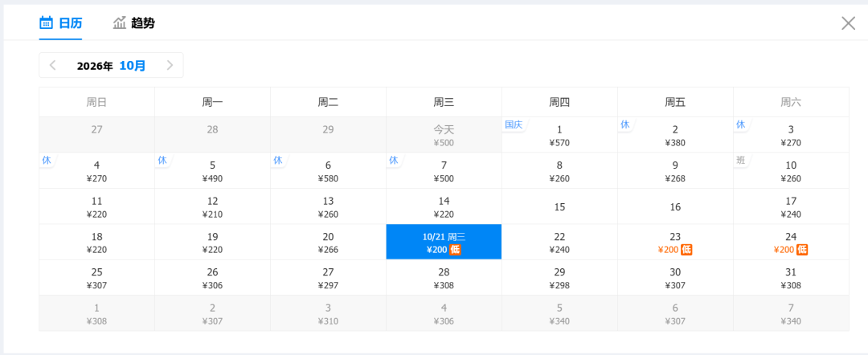This screenshot has width=868, height=355.
Task: Close the price calendar panel
Action: pos(848,23)
